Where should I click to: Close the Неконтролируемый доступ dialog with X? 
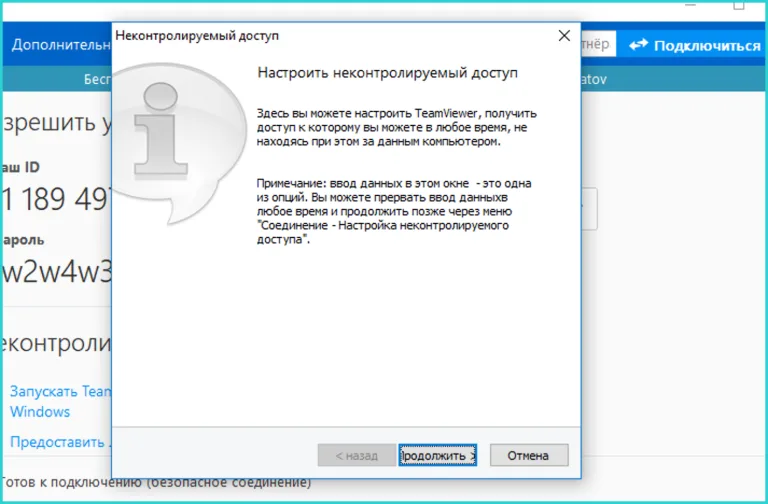pos(564,36)
